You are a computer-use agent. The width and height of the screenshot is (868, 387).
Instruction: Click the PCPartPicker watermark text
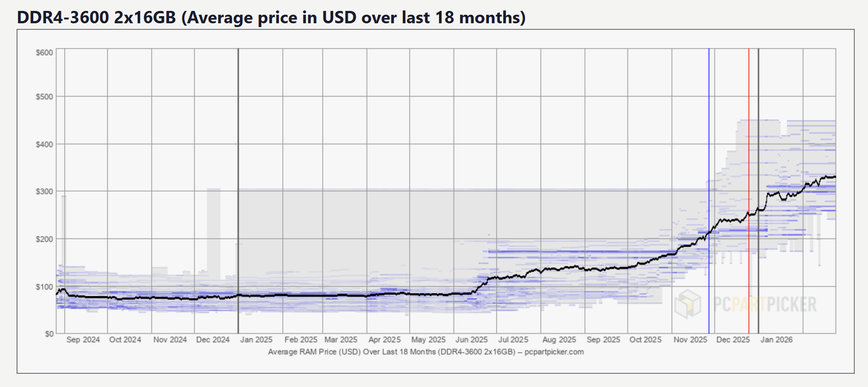point(765,304)
